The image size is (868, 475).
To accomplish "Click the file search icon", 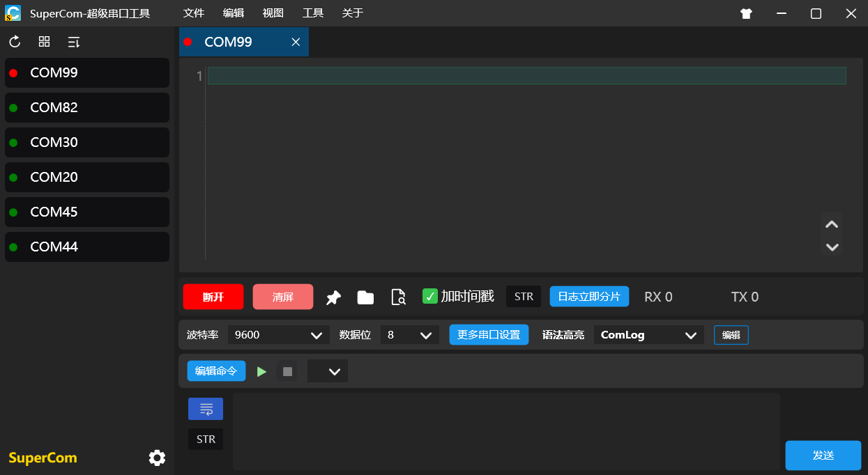I will (398, 297).
